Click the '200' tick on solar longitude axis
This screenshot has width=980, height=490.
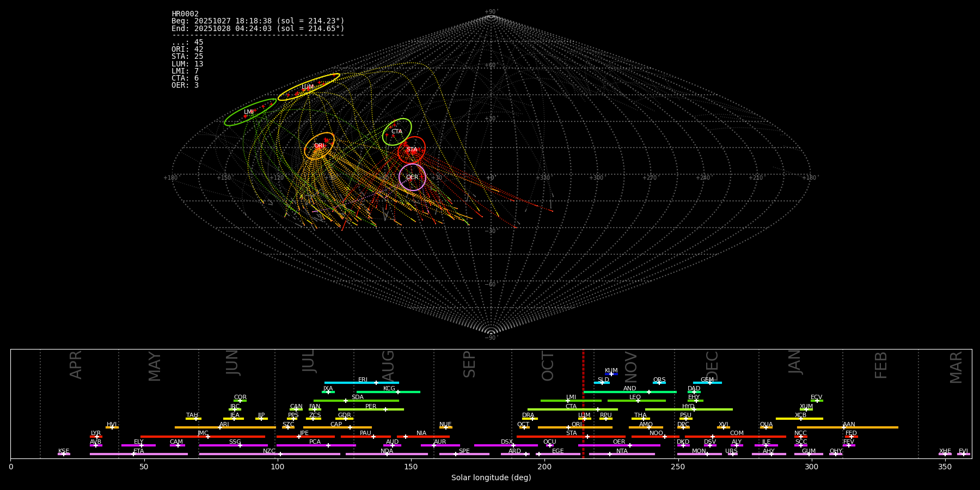point(544,467)
